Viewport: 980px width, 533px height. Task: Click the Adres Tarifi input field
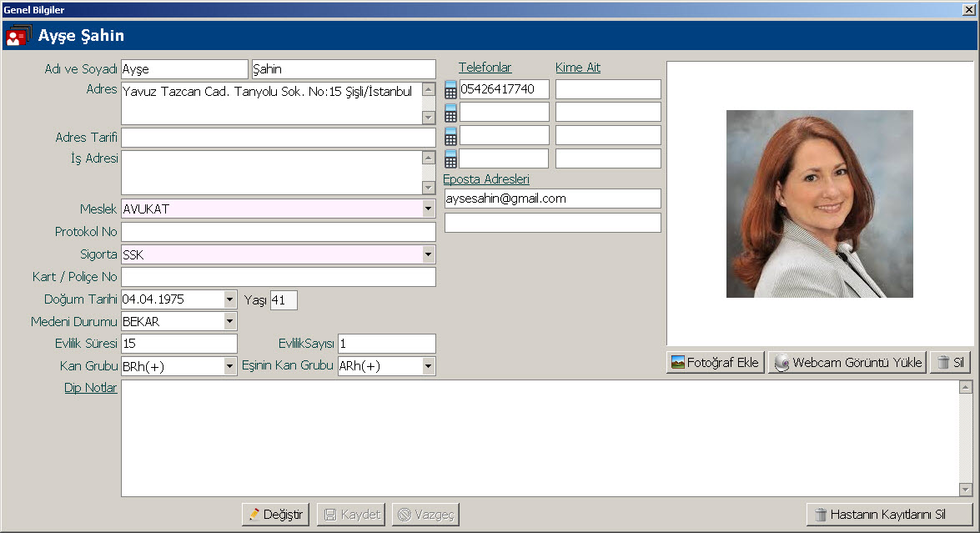[278, 138]
